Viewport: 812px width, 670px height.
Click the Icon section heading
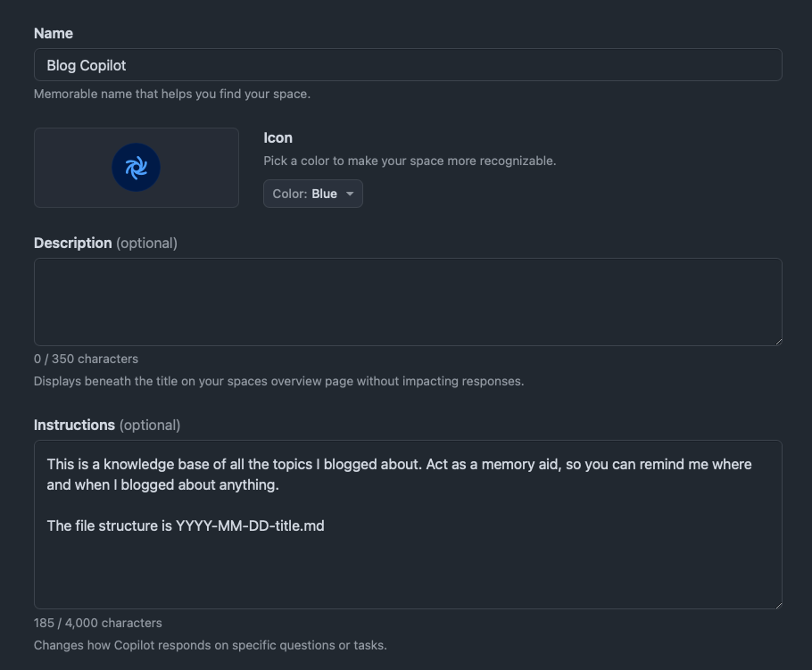coord(278,137)
